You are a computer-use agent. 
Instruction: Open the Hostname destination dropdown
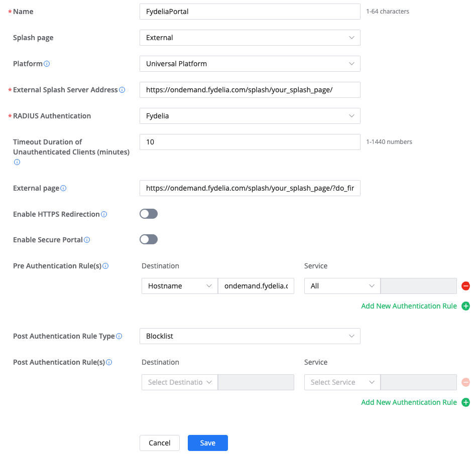coord(179,286)
